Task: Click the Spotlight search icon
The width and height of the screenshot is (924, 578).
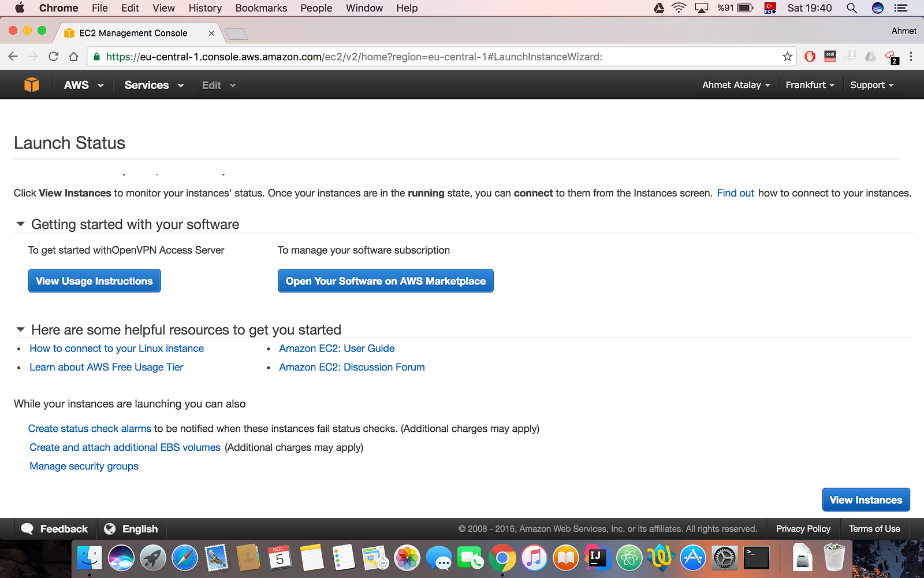Action: coord(851,8)
